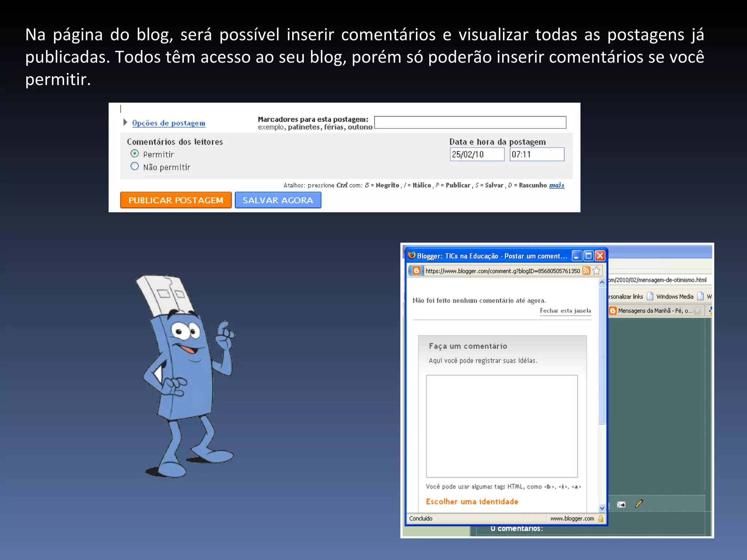This screenshot has height=560, width=747.
Task: Click the popup scrollbar down arrow
Action: coord(602,508)
